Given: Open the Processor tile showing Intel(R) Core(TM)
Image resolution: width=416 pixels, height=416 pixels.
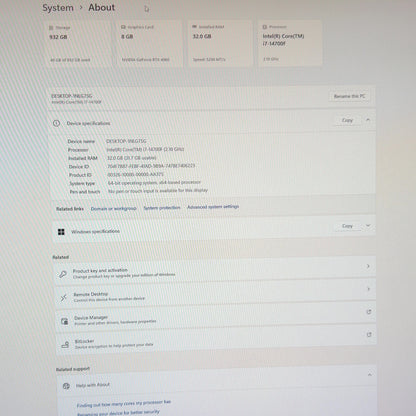Looking at the screenshot, I should pyautogui.click(x=290, y=43).
